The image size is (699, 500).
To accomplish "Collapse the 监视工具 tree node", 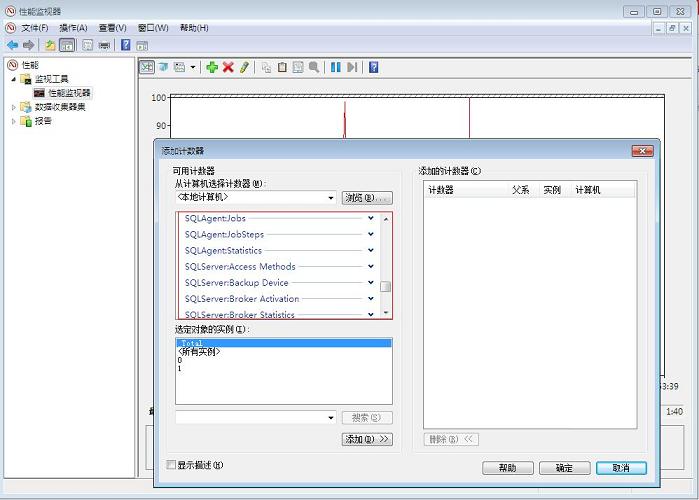I will pyautogui.click(x=13, y=79).
